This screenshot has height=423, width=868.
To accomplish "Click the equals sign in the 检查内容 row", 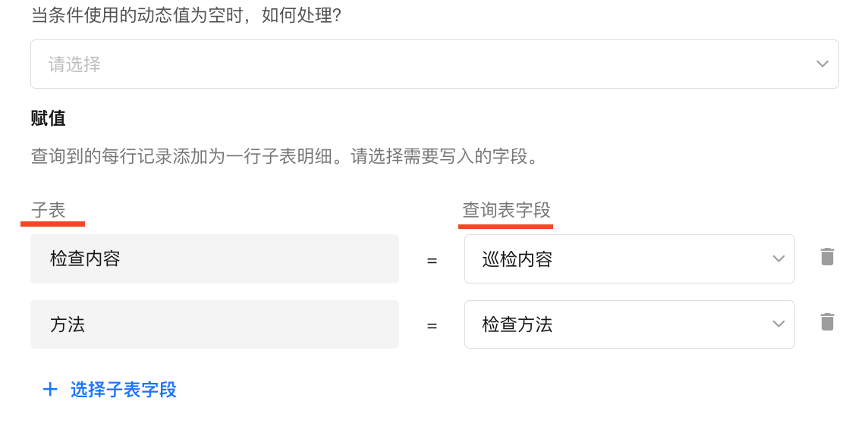I will (432, 261).
